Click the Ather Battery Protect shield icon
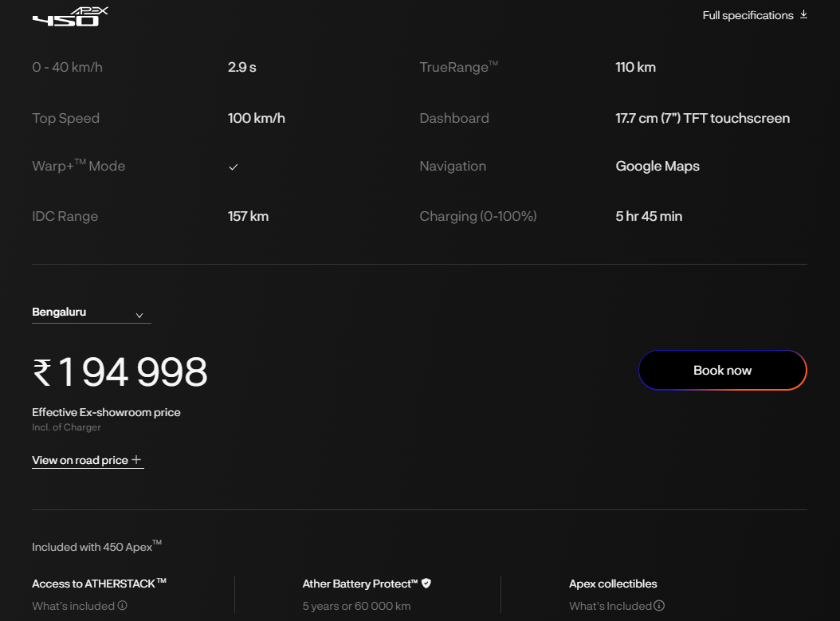The width and height of the screenshot is (840, 621). tap(426, 583)
